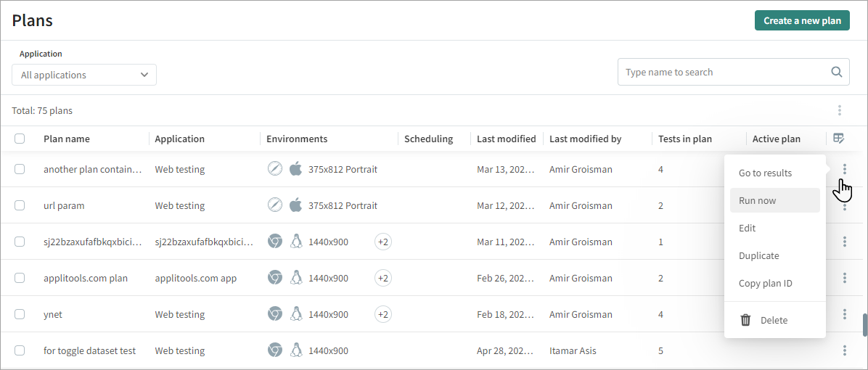Screen dimensions: 868x370
Task: Click the search magnifier icon
Action: pyautogui.click(x=836, y=72)
